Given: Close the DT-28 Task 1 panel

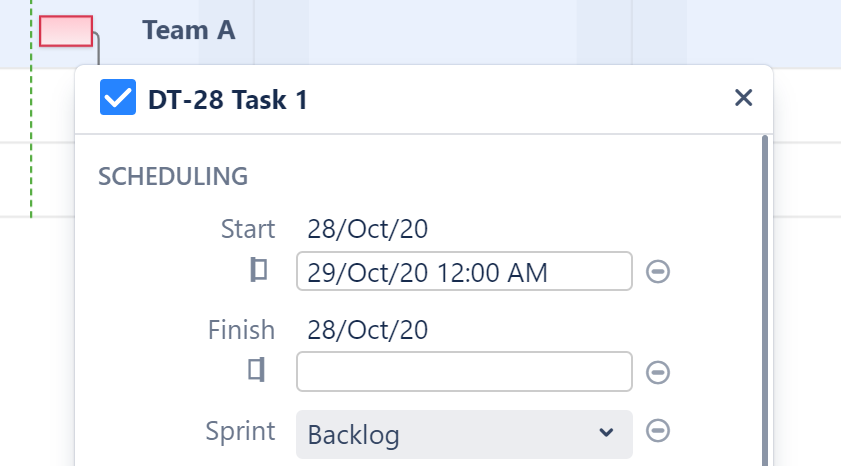Looking at the screenshot, I should [x=743, y=98].
